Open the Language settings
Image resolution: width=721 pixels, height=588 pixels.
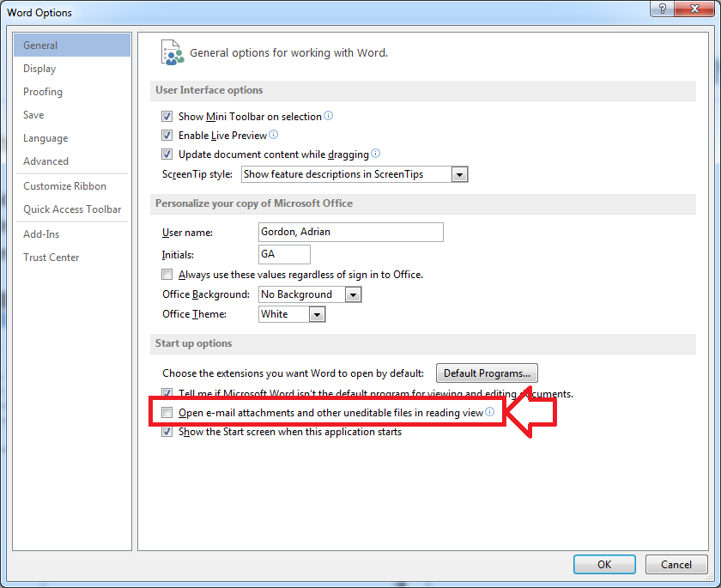(x=72, y=138)
